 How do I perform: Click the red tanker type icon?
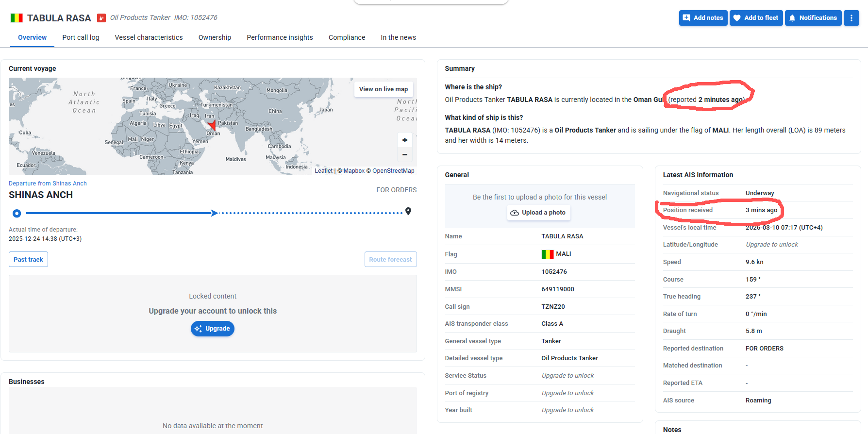tap(101, 18)
